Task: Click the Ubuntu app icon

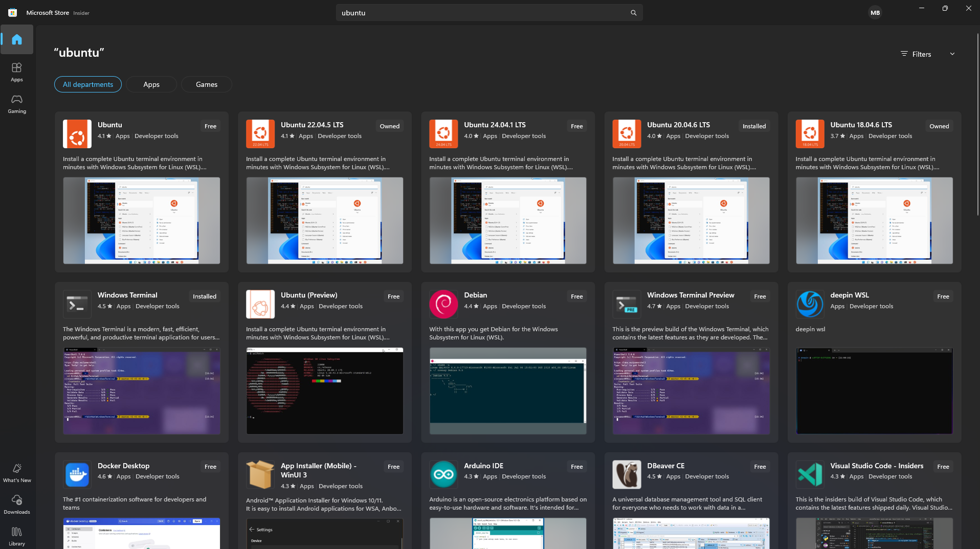Action: [x=77, y=134]
